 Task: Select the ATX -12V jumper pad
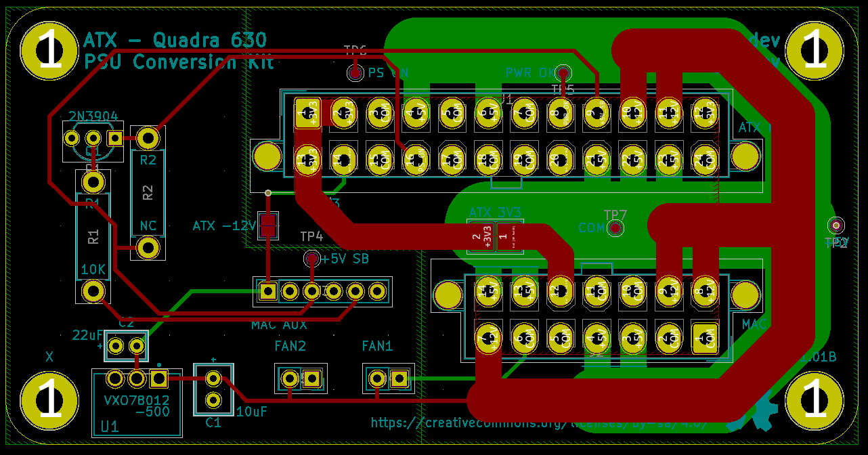pos(269,225)
